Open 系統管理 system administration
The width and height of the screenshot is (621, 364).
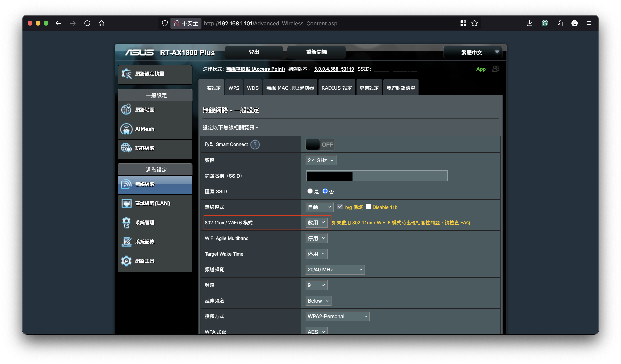pos(145,222)
